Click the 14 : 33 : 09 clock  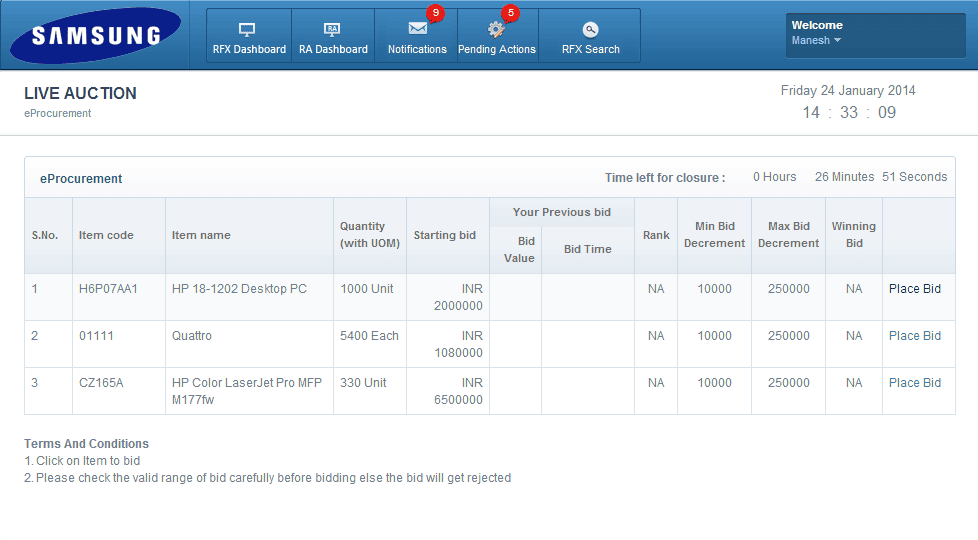click(849, 113)
